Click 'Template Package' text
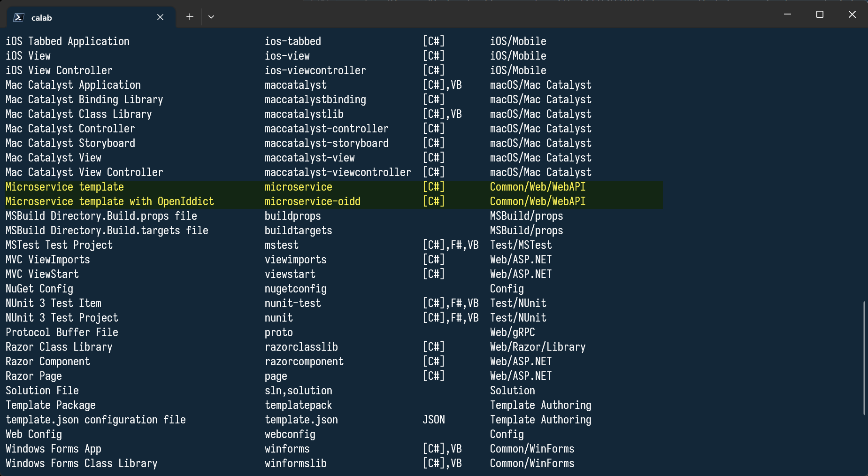 [x=51, y=405]
